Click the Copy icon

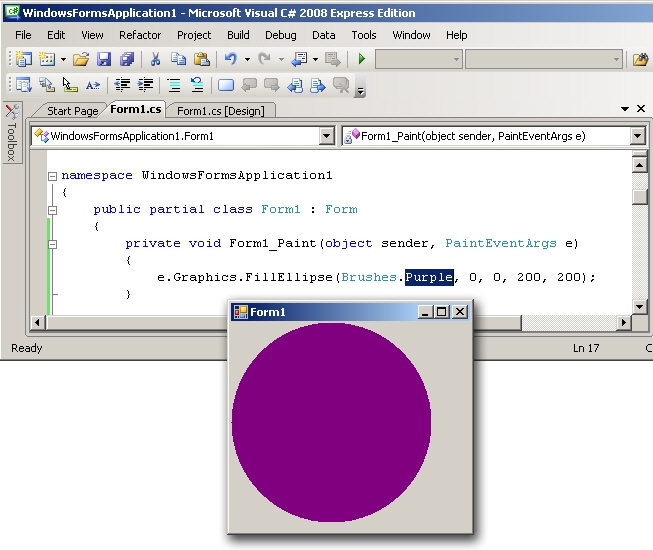179,59
